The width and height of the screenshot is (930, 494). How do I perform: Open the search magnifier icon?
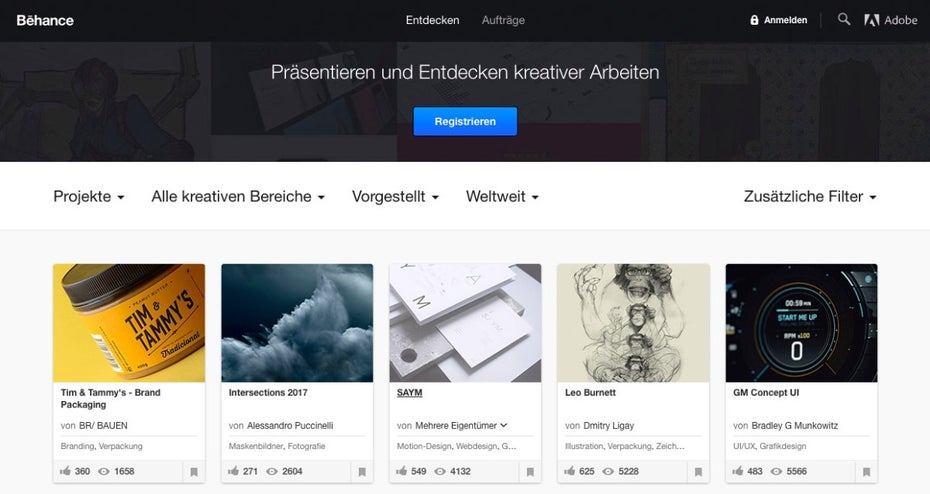pos(843,20)
